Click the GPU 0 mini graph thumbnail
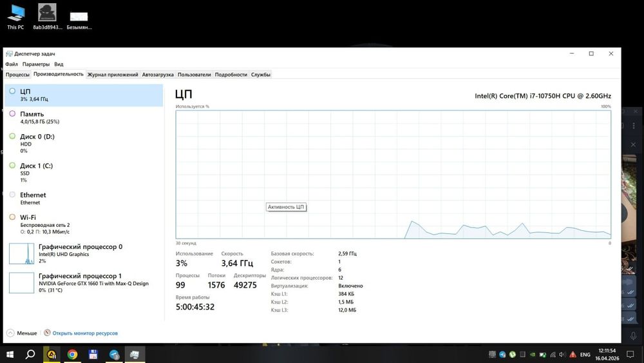 pos(21,253)
